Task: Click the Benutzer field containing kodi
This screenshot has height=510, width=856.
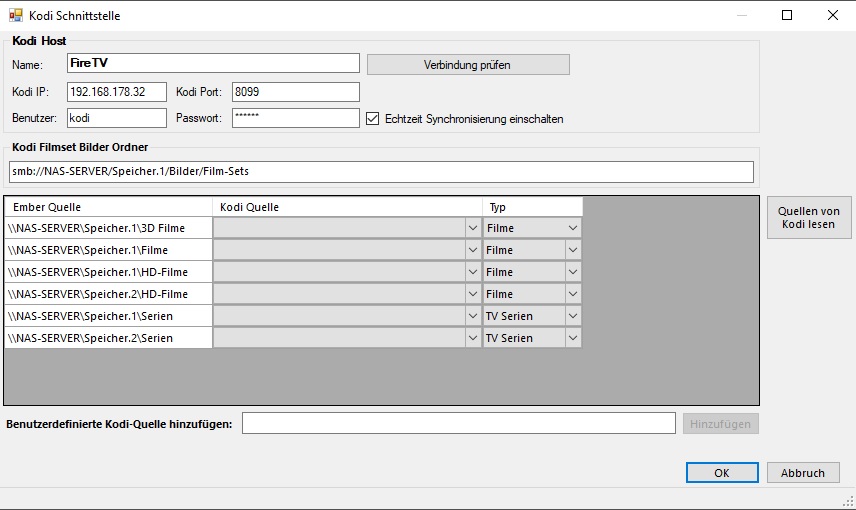Action: 117,118
